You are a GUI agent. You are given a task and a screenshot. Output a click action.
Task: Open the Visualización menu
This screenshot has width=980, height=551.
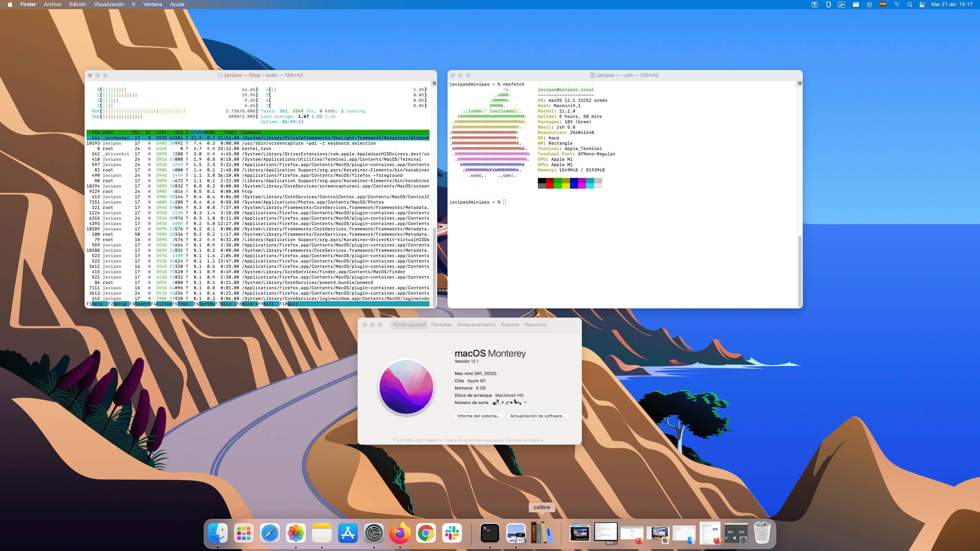point(109,5)
